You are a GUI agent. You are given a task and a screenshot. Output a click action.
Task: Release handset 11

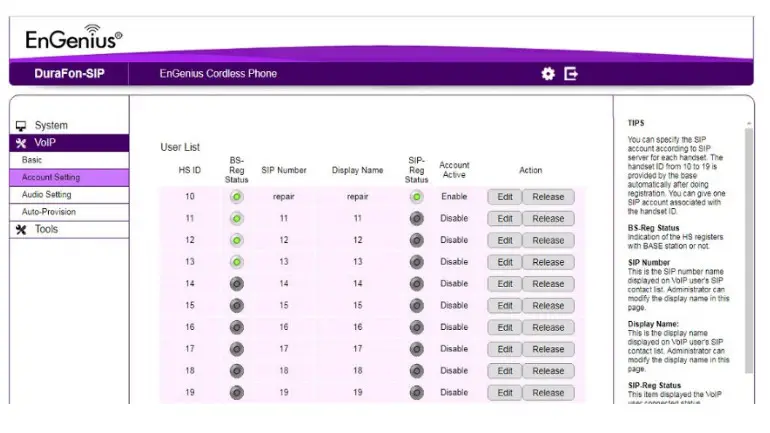548,218
